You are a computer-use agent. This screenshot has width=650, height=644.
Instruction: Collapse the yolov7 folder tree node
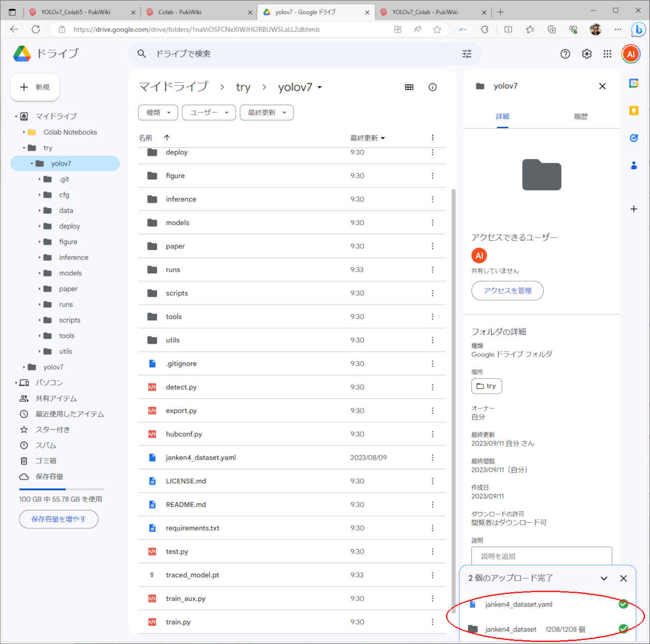(x=31, y=164)
